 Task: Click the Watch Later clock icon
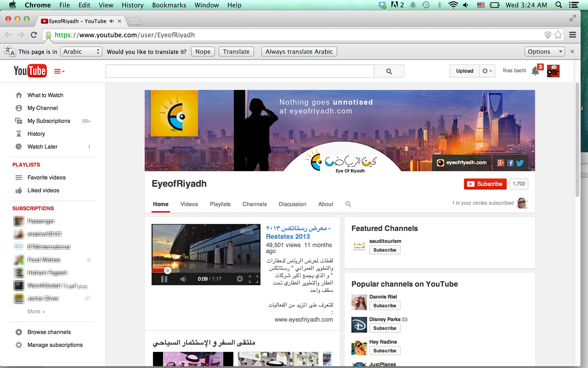[19, 147]
